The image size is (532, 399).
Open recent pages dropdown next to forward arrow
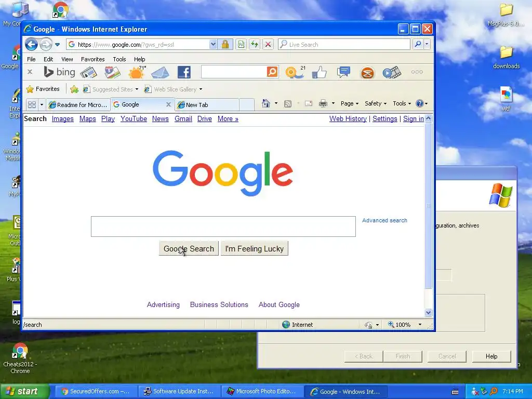tap(57, 45)
